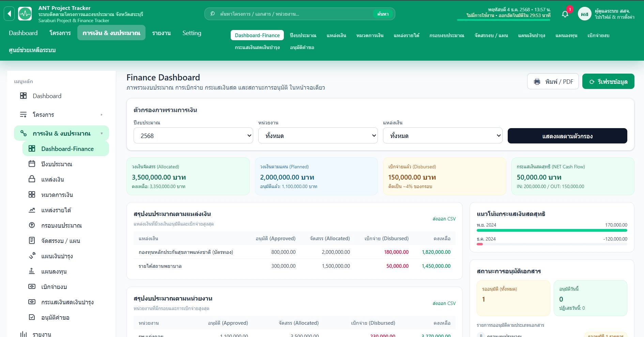The height and width of the screenshot is (337, 644).
Task: Click the investment icon beside แผนลงทุน
Action: tap(32, 271)
